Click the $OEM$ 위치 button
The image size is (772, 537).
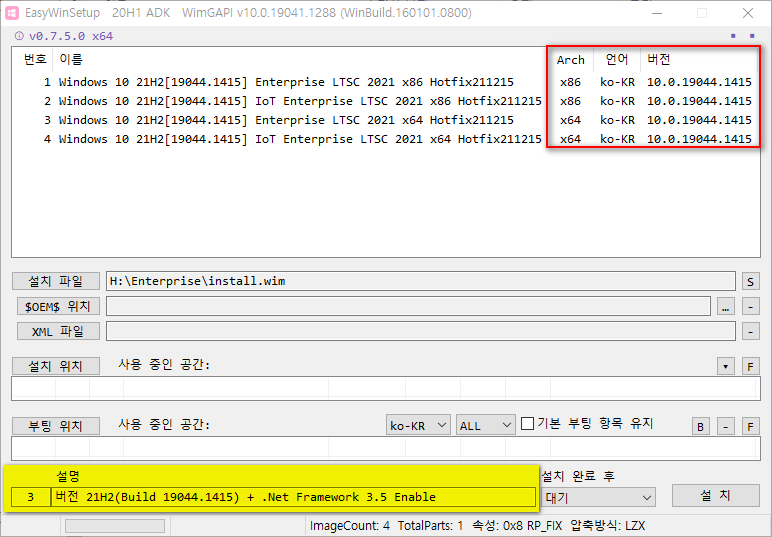[x=58, y=306]
